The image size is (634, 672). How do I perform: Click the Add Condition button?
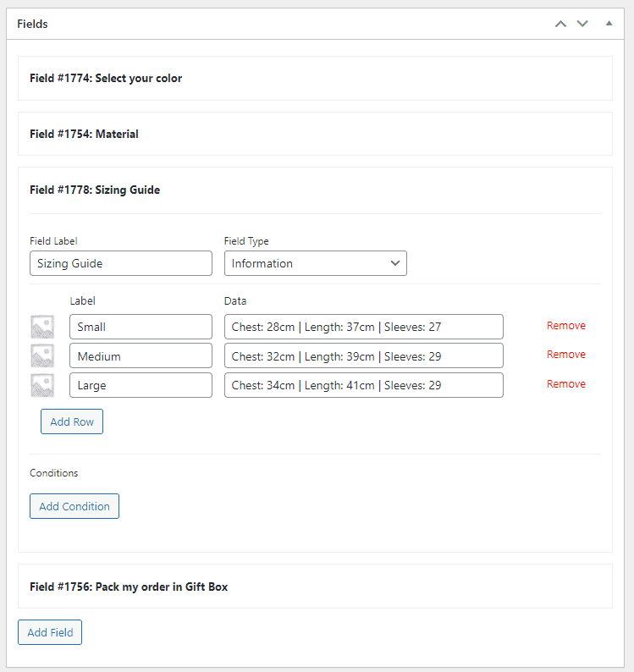coord(74,506)
